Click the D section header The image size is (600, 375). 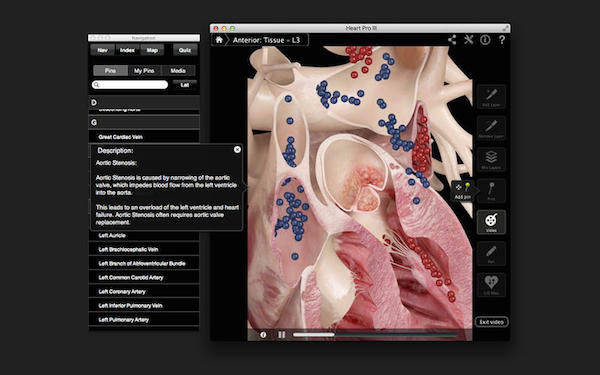coord(144,103)
